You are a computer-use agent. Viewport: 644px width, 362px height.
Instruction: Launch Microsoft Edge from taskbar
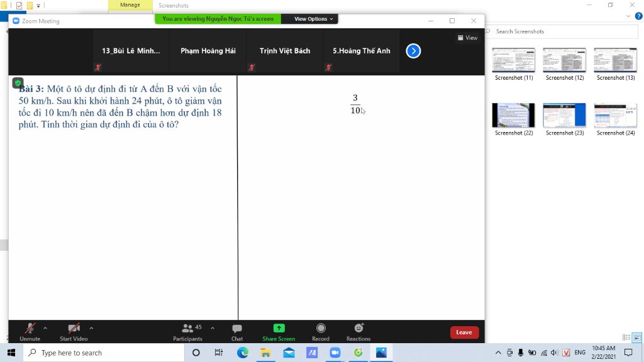pos(242,353)
